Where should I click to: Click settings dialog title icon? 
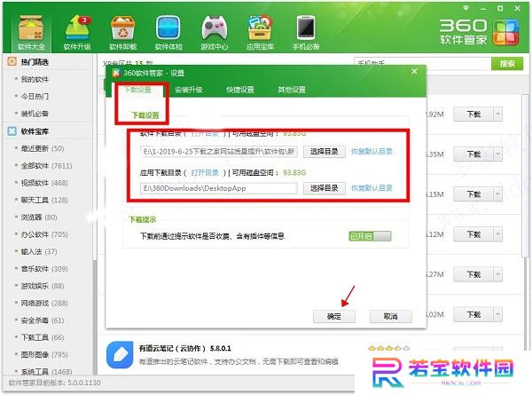coord(116,73)
